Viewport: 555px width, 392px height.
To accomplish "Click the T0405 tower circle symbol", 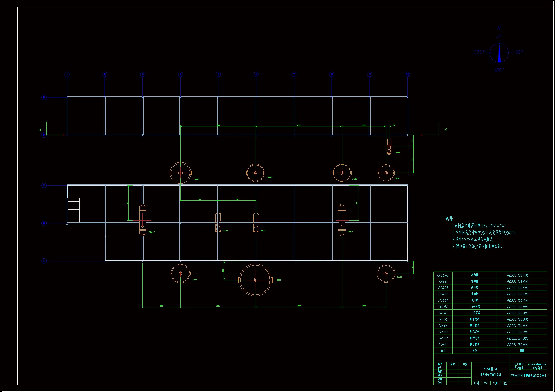I will 180,173.
